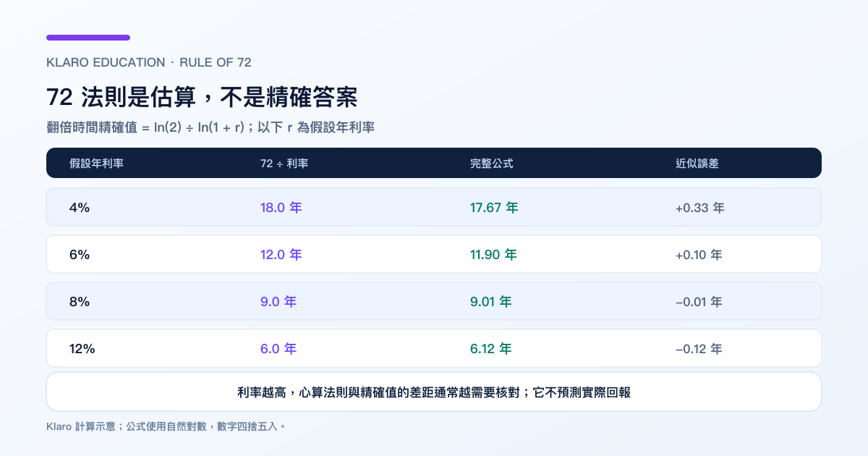868x456 pixels.
Task: Click the '完整公式' column header
Action: [x=491, y=164]
